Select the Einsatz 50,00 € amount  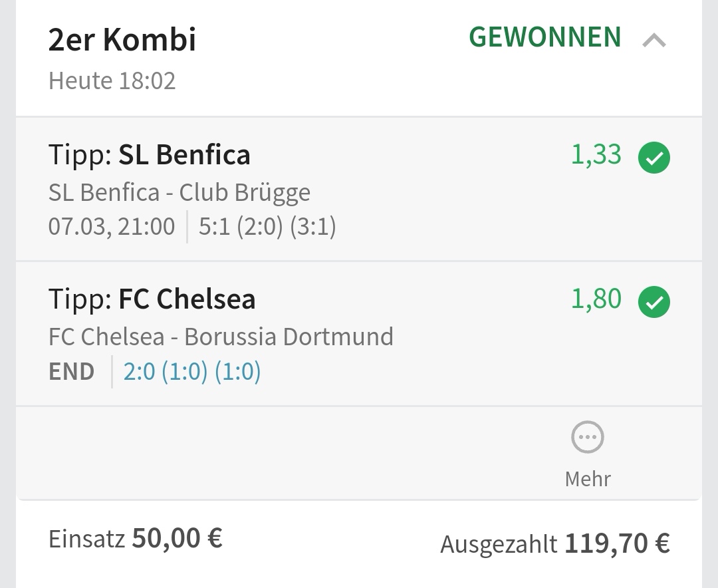pyautogui.click(x=136, y=539)
